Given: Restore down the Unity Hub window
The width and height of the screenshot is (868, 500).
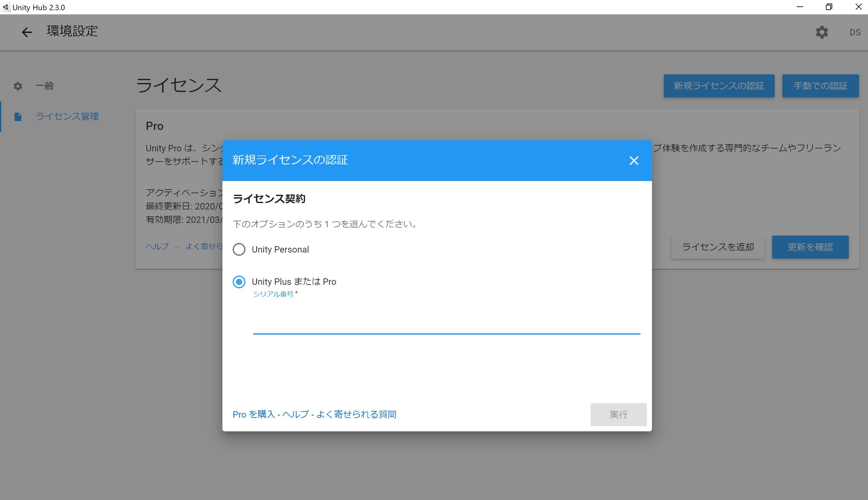Looking at the screenshot, I should click(828, 7).
